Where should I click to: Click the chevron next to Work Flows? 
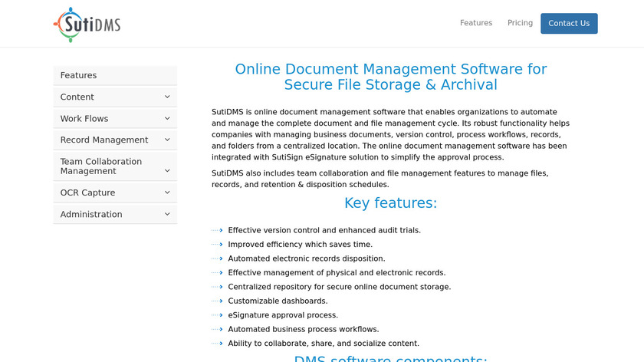167,118
